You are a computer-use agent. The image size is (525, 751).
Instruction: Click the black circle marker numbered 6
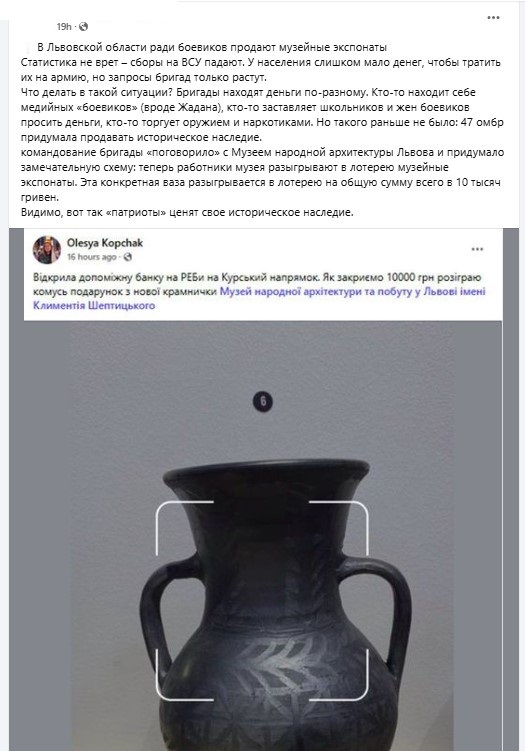point(262,401)
